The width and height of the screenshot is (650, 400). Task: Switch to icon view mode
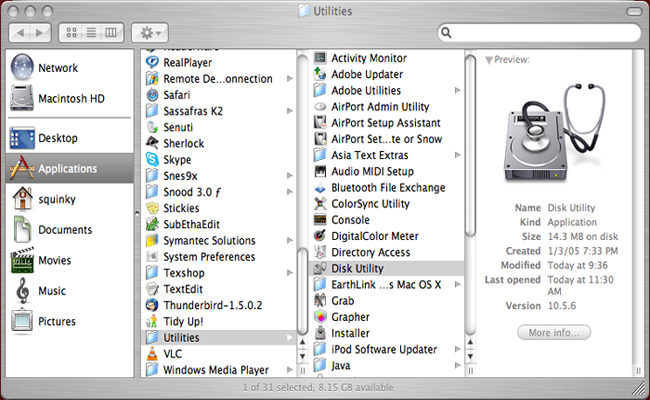pos(71,32)
